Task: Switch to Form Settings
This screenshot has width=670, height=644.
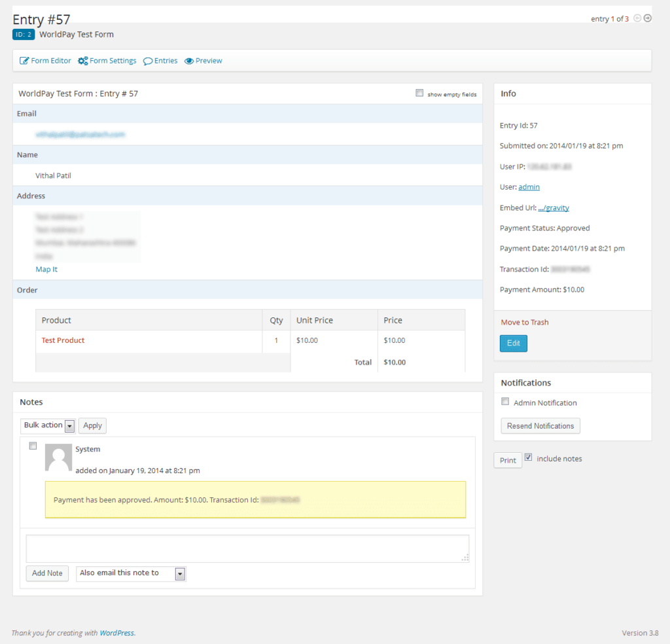Action: click(x=112, y=60)
